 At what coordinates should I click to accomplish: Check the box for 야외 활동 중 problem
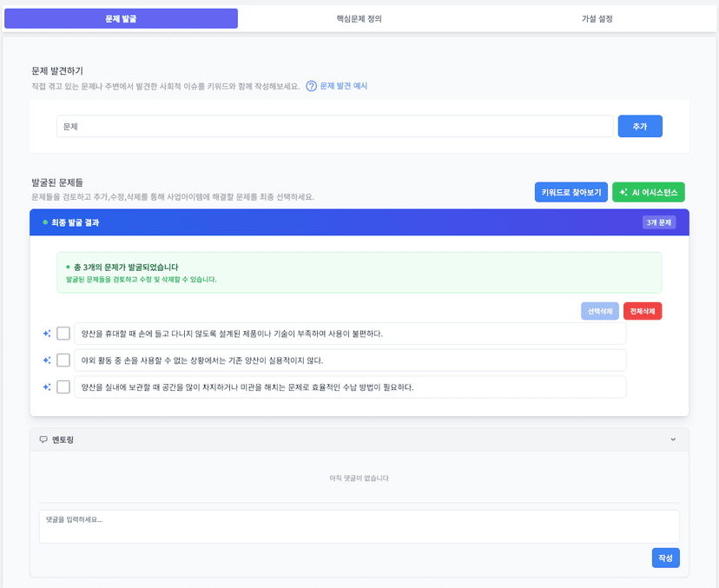(63, 360)
